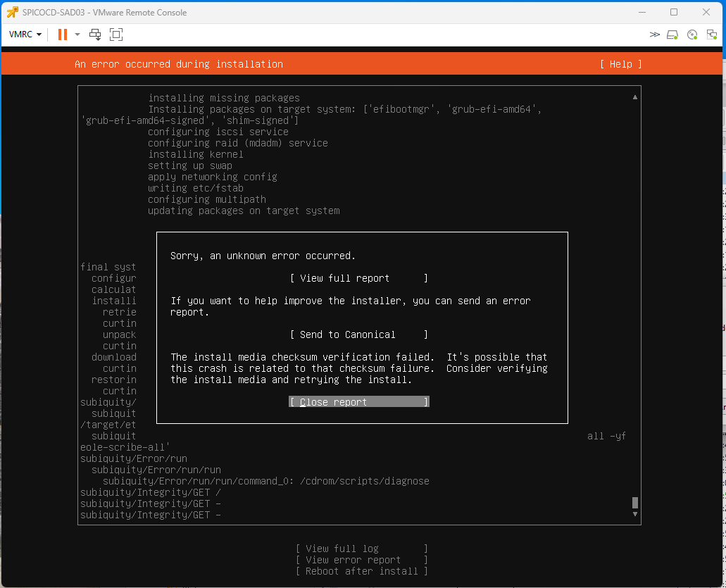Click the log scrollbar up arrow
The image size is (726, 588).
(x=634, y=97)
